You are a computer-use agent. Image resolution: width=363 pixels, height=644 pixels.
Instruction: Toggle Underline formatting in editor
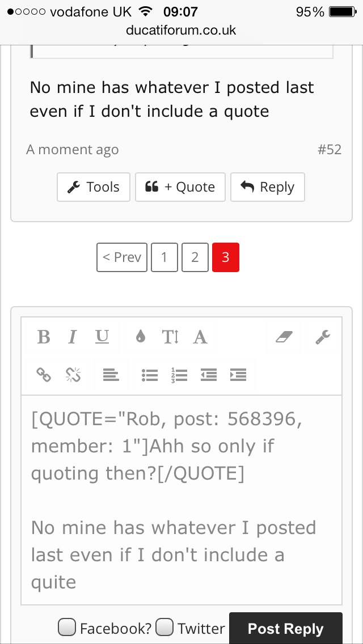[x=102, y=337]
